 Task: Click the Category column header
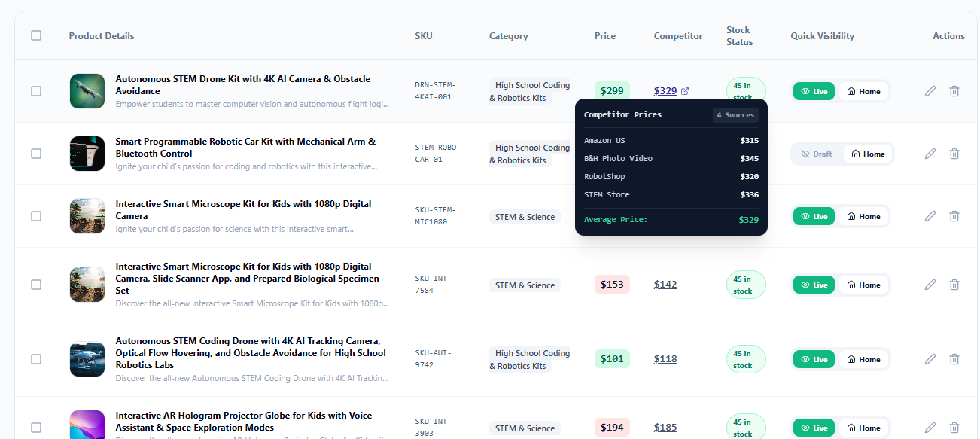pyautogui.click(x=509, y=36)
